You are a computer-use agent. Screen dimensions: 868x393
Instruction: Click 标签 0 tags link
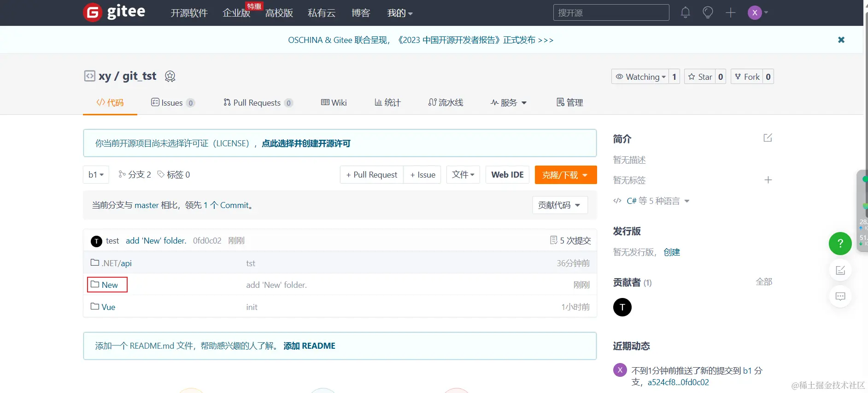(x=174, y=174)
